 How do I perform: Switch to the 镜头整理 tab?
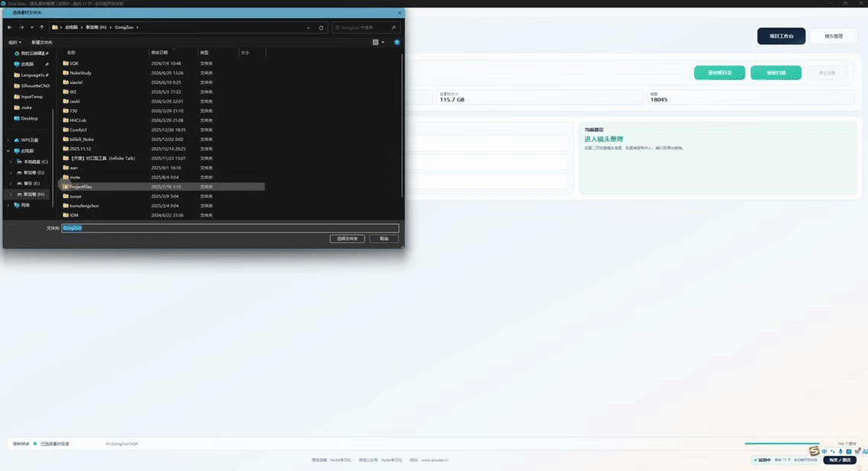click(x=834, y=36)
